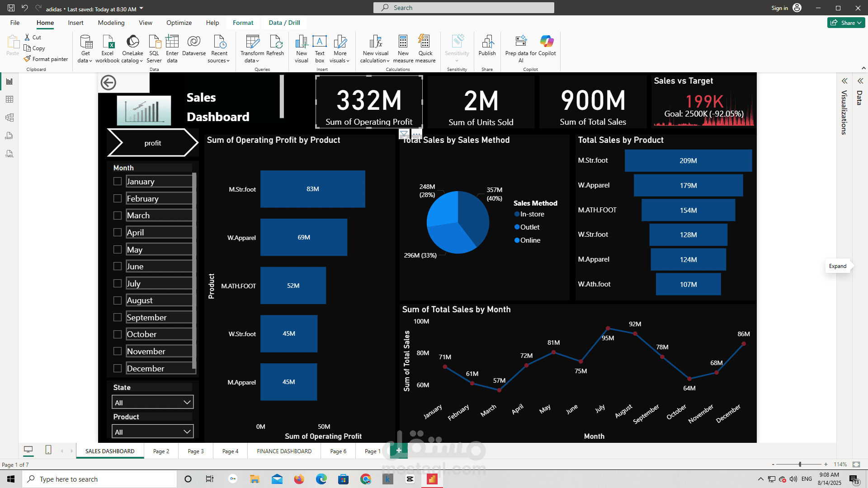Image resolution: width=868 pixels, height=488 pixels.
Task: Switch to the Page 2 tab
Action: tap(161, 451)
